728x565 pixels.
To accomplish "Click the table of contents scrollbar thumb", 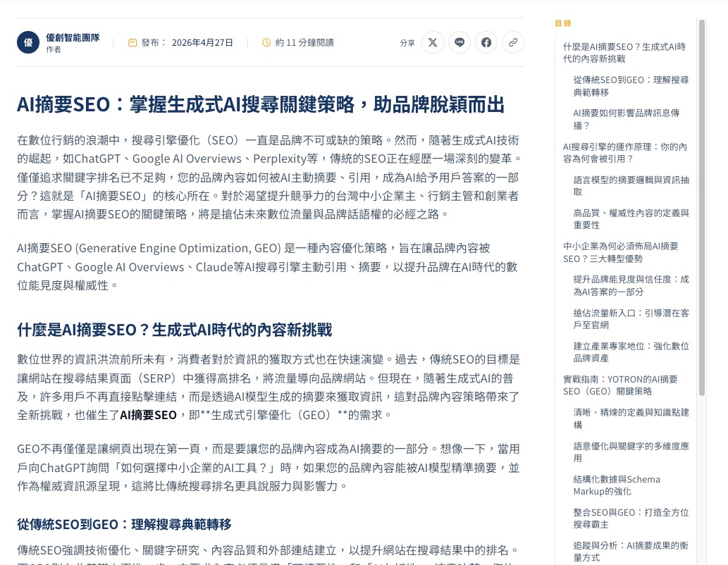I will pyautogui.click(x=702, y=208).
